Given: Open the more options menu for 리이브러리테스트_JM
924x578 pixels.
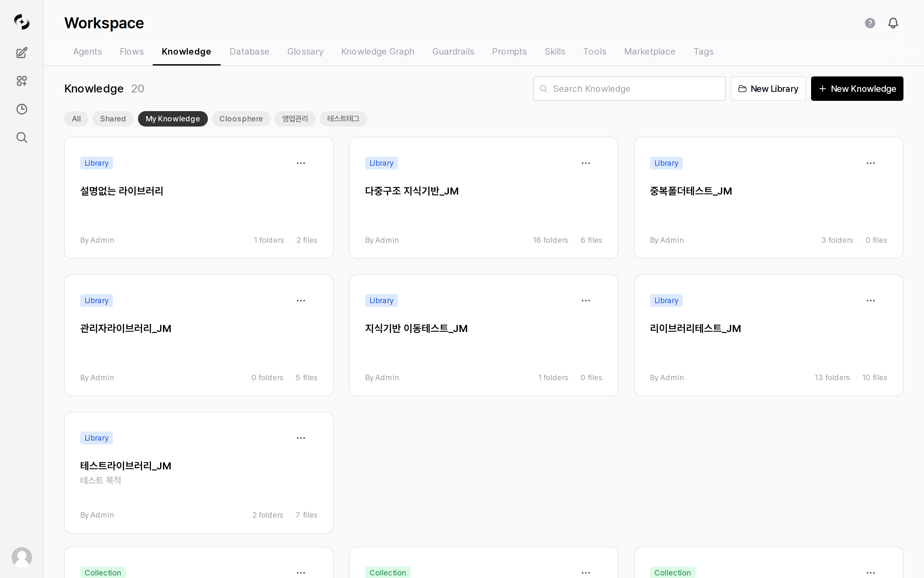Looking at the screenshot, I should pos(870,301).
